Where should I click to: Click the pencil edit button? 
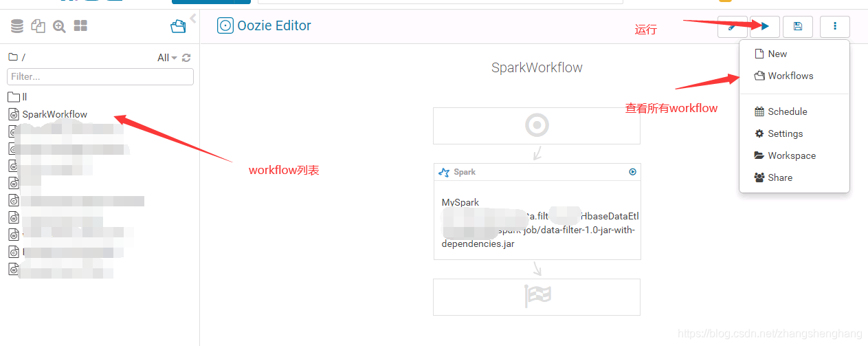tap(733, 26)
